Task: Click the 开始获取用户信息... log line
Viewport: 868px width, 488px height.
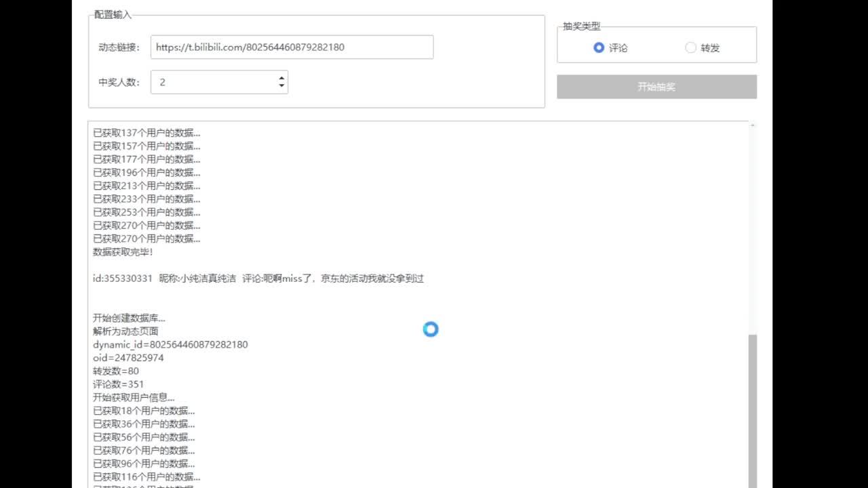Action: point(134,397)
